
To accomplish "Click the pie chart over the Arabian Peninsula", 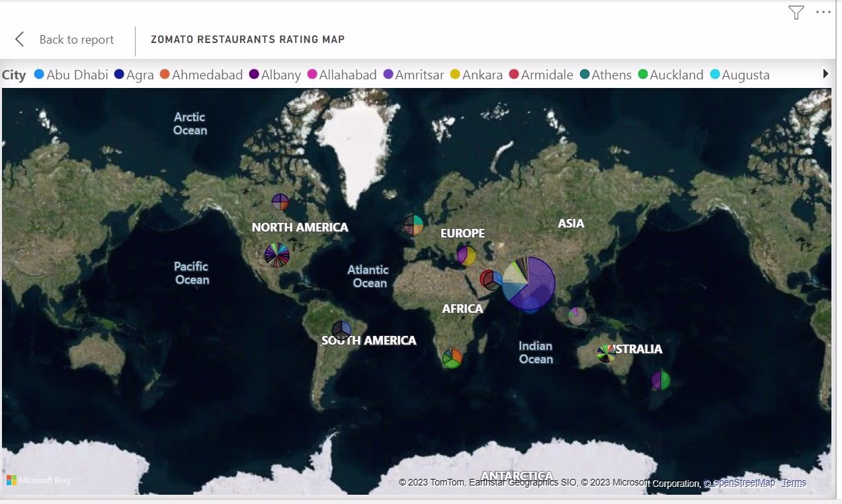I will click(491, 280).
